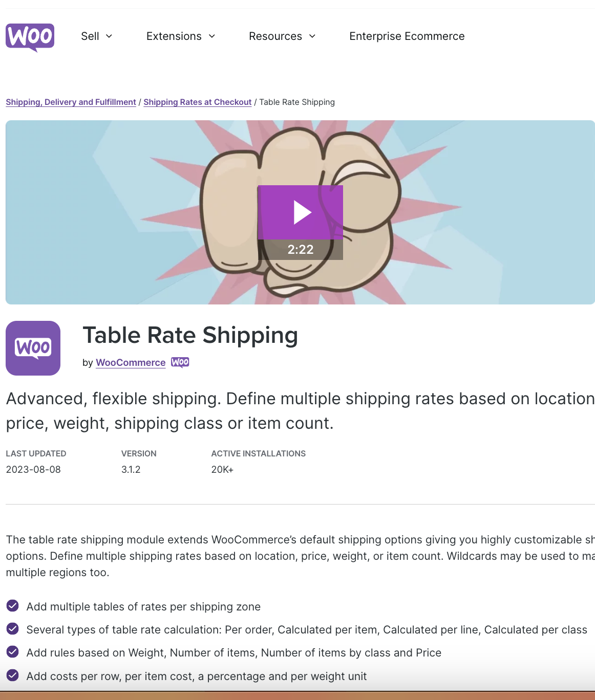Select Enterprise Ecommerce in the navigation
This screenshot has width=595, height=700.
click(x=407, y=36)
